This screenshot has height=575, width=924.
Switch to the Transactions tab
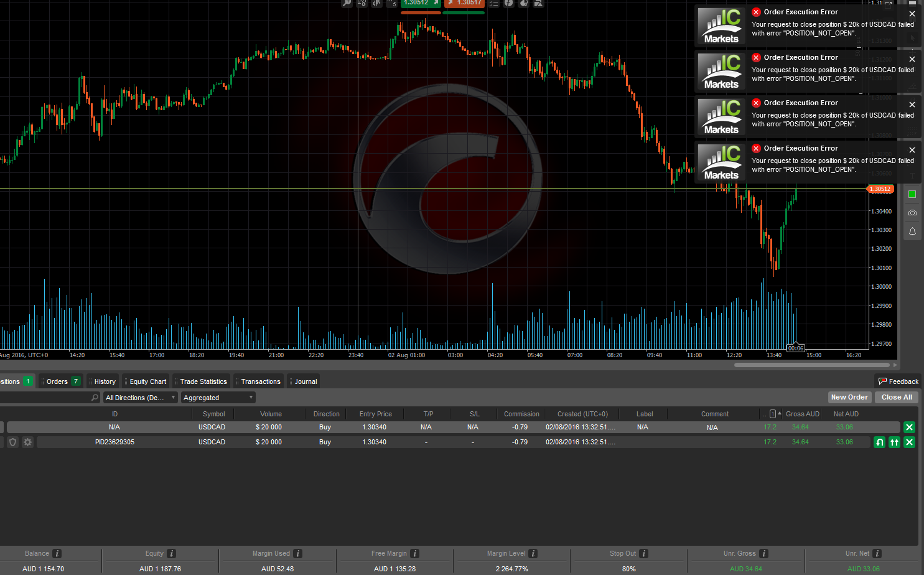click(259, 381)
